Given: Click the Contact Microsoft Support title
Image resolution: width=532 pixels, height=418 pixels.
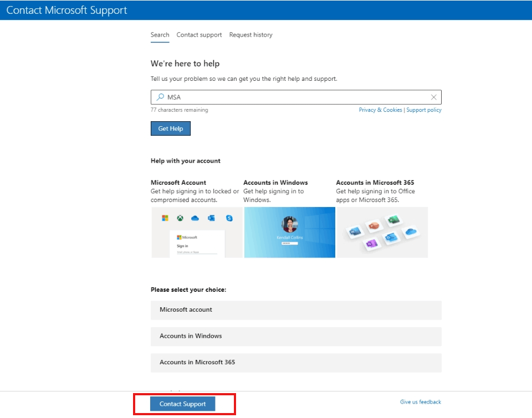Looking at the screenshot, I should [x=66, y=10].
